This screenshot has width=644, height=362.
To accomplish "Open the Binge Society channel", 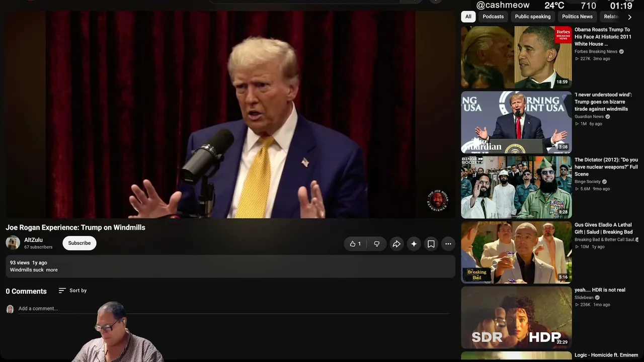I will pos(588,182).
